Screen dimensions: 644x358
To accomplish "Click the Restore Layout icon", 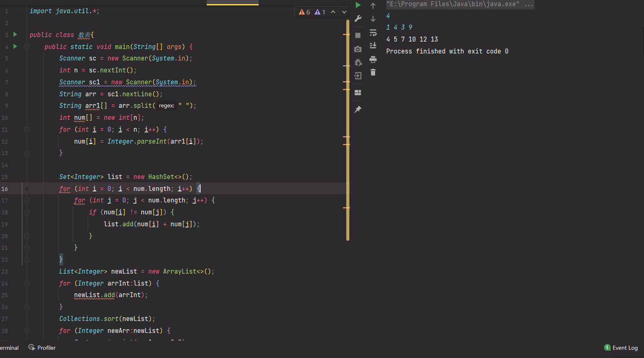I will 358,93.
